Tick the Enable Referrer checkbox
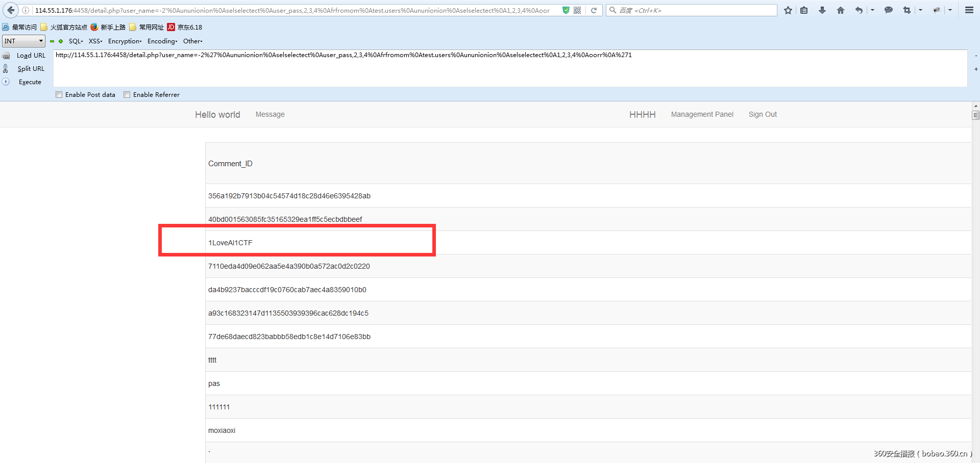 127,95
